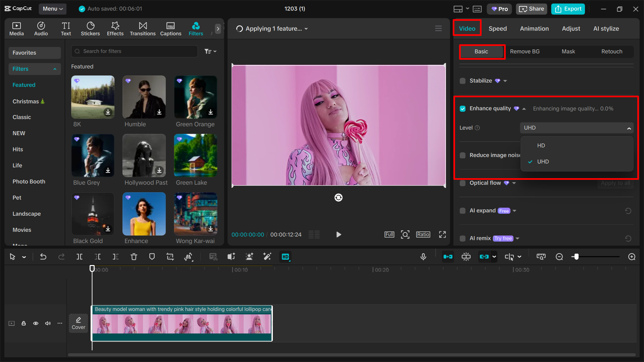Select HD from the Level dropdown
Viewport: 644px width, 362px height.
pos(541,145)
